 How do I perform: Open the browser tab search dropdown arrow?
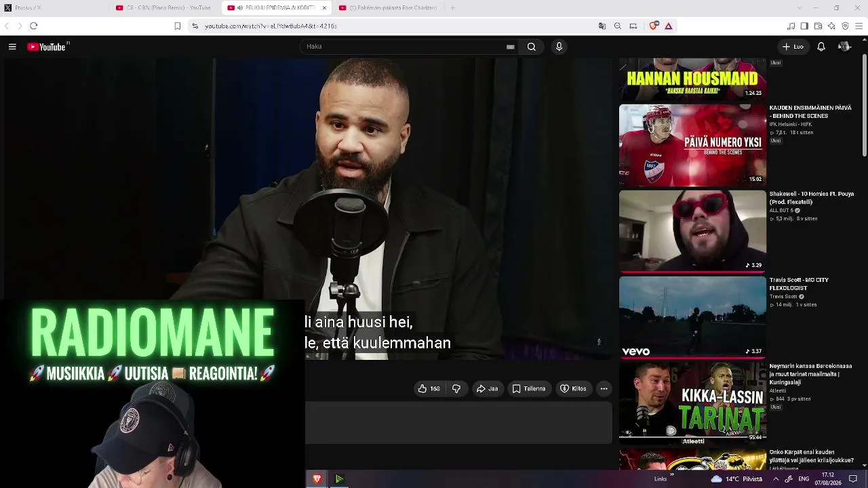click(799, 8)
